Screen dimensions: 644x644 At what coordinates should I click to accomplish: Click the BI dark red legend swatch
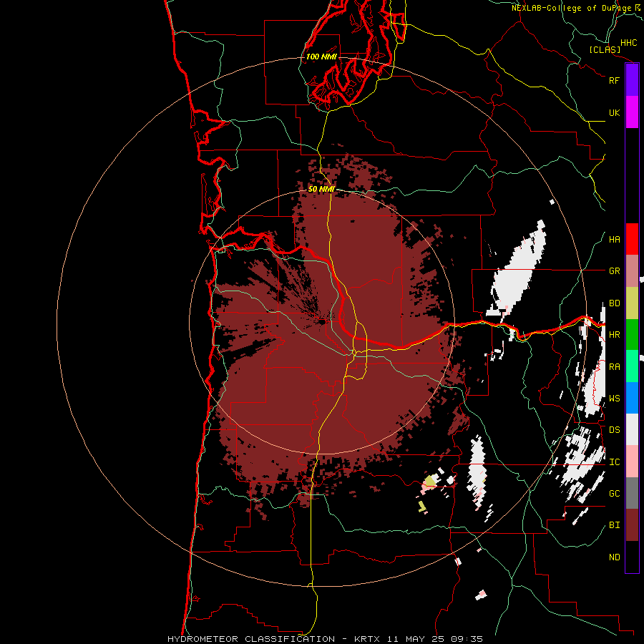632,525
